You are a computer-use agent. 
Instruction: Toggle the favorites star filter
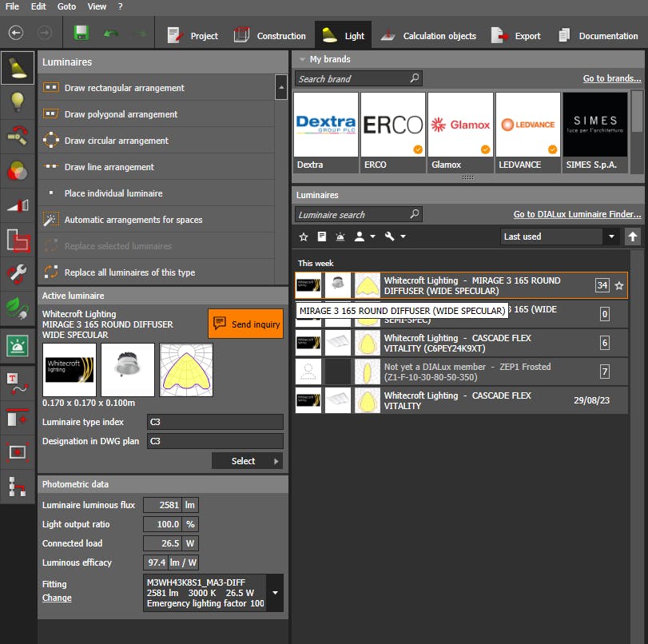[x=303, y=237]
